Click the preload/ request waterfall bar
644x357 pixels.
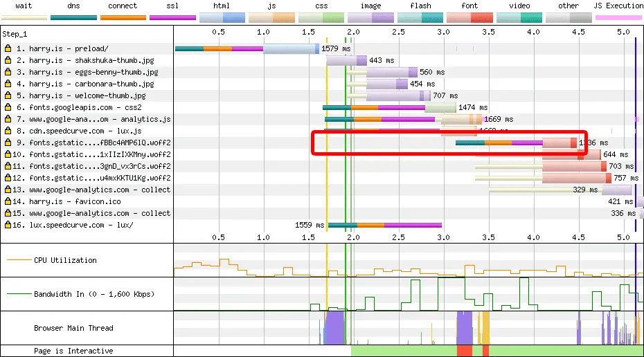coord(247,48)
